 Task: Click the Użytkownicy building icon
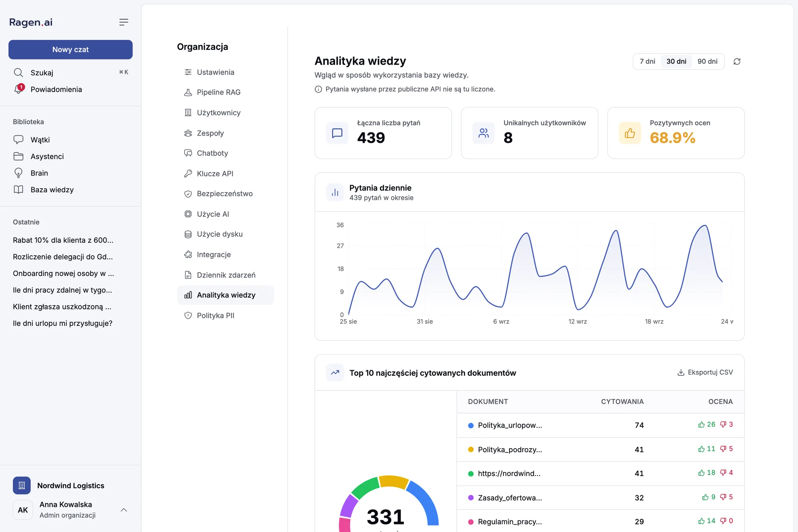(188, 112)
